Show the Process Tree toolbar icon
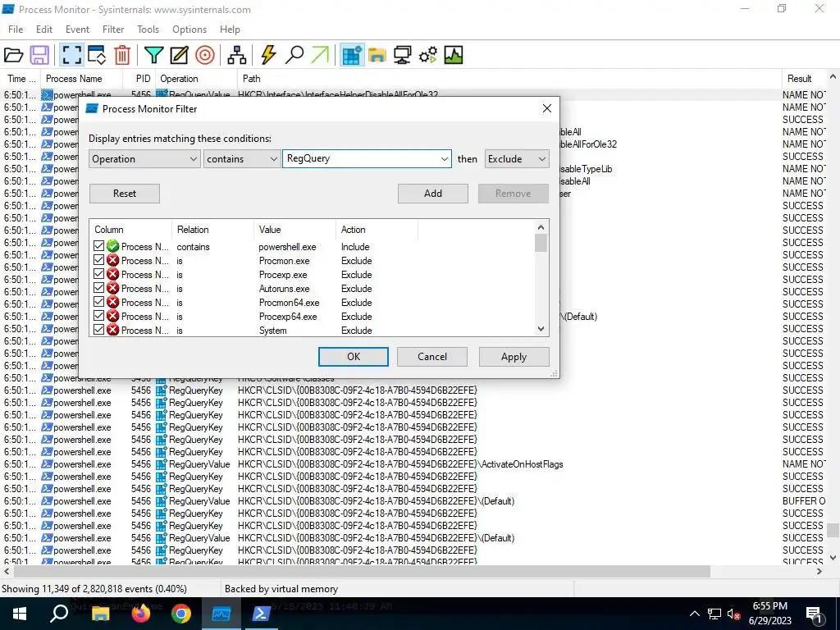 pos(236,55)
